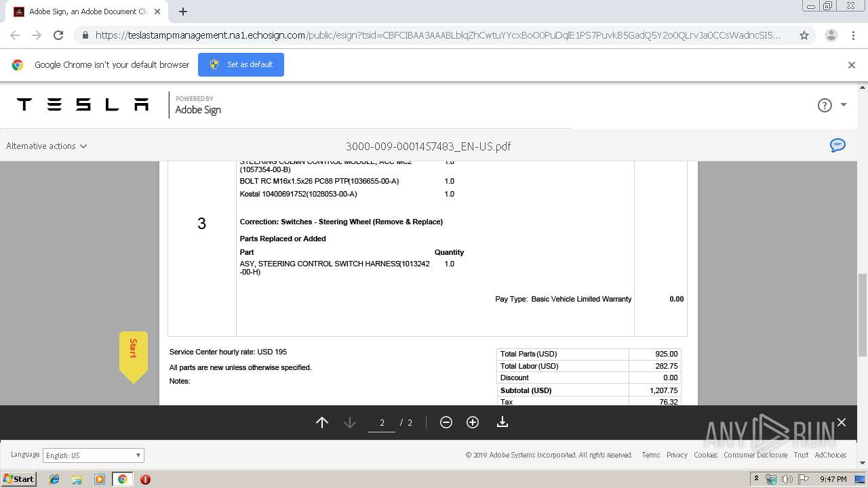868x488 pixels.
Task: Expand the dropdown arrow next to help
Action: point(844,105)
